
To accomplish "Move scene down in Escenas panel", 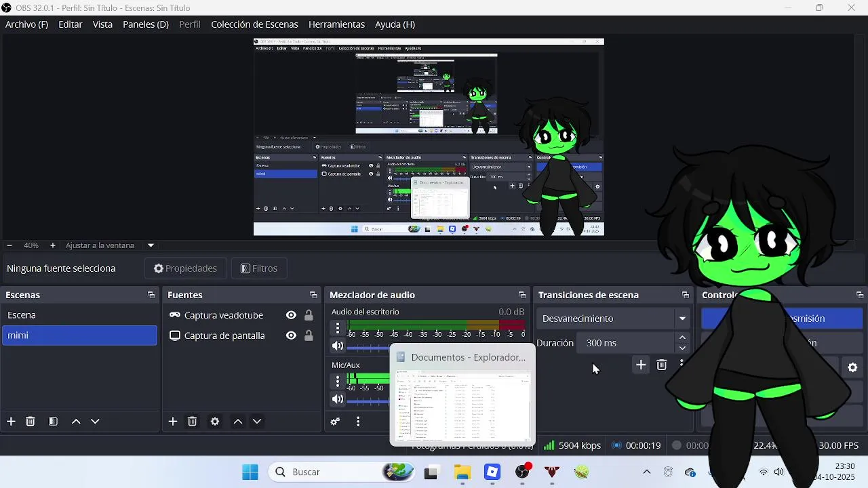I will point(95,422).
